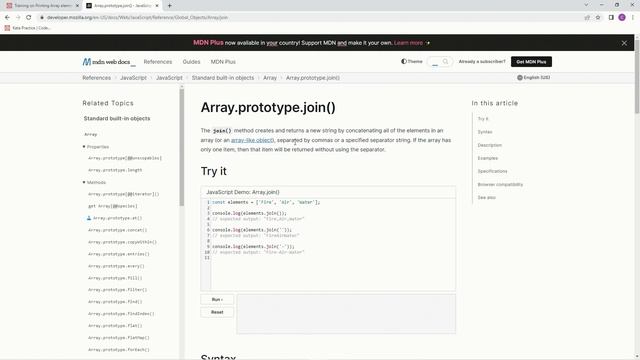Click the Get MDN Plus button
Image resolution: width=640 pixels, height=360 pixels.
(531, 62)
